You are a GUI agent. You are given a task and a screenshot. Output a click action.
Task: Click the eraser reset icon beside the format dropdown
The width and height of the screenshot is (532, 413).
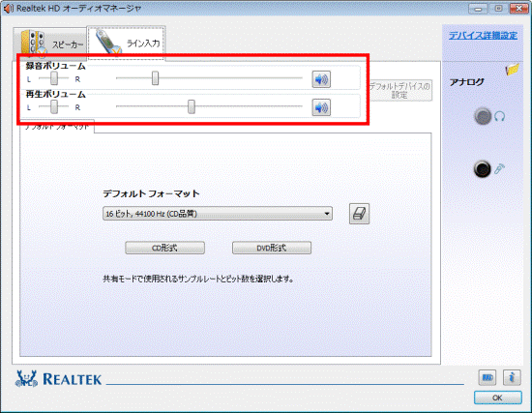[x=359, y=214]
